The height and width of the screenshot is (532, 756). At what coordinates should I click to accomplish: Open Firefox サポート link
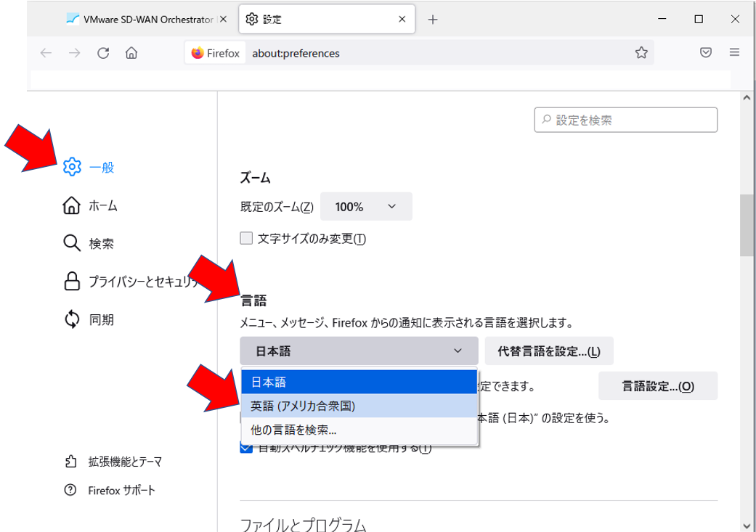coord(110,491)
